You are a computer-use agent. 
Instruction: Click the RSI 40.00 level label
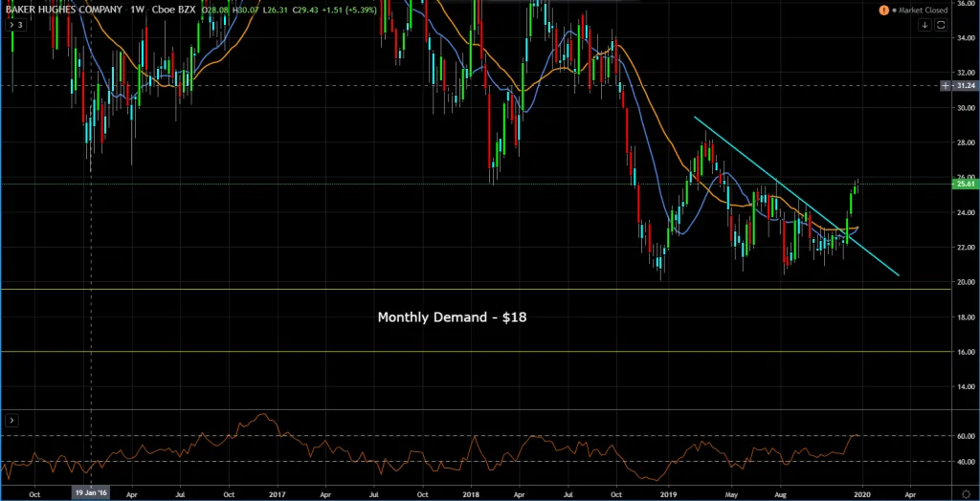[x=967, y=462]
